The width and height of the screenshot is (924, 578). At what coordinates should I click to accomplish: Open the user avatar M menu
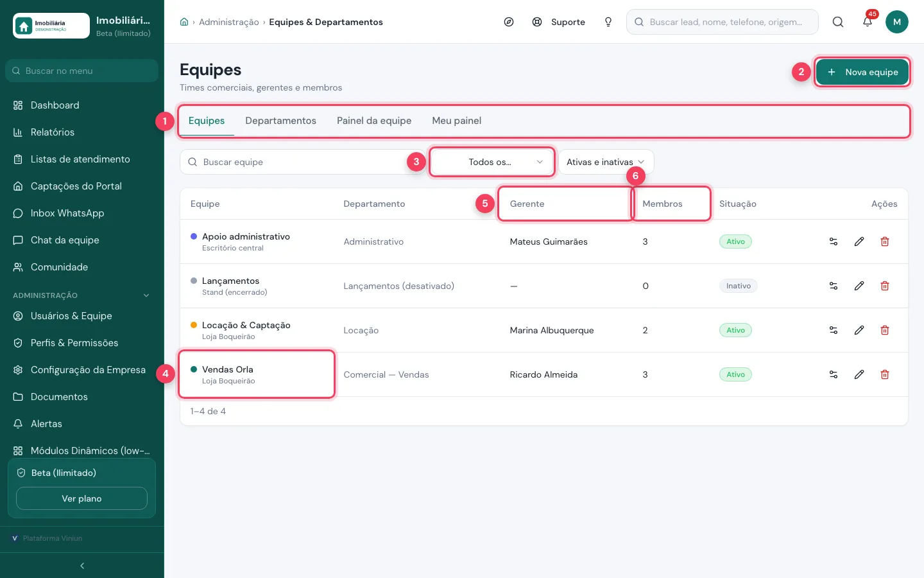point(897,22)
